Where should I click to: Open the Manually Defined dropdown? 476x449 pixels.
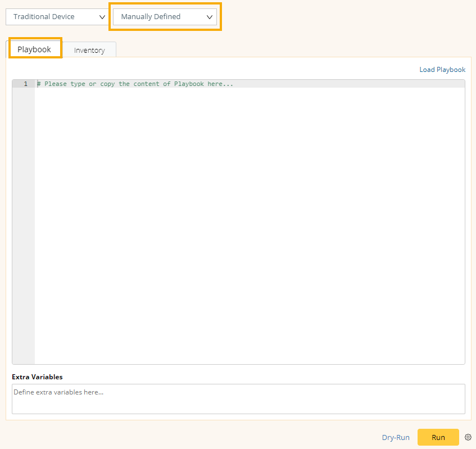[165, 17]
